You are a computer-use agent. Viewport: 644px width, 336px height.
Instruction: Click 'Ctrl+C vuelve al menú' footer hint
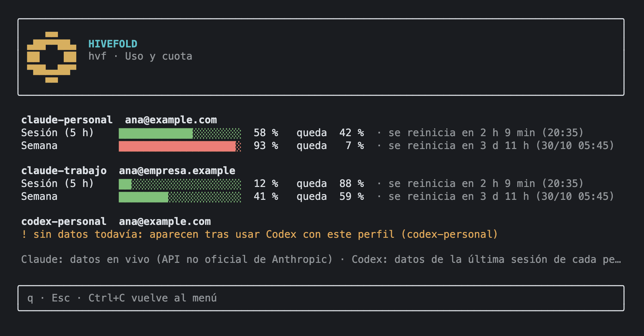pos(153,298)
